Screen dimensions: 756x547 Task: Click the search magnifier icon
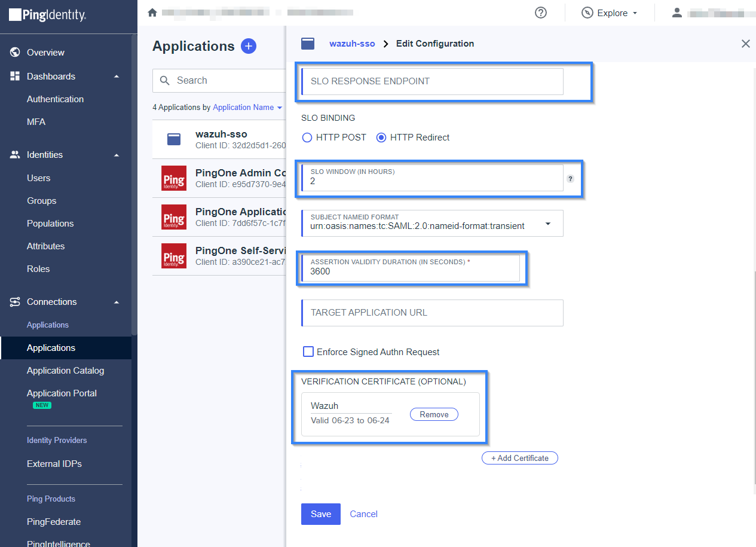[x=165, y=81]
